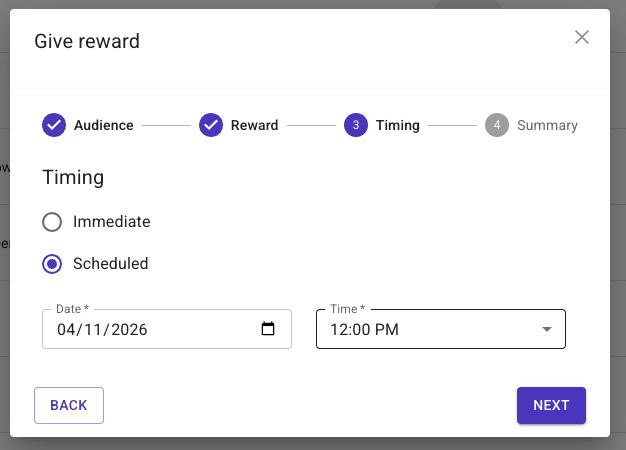Click the Immediate option label
Image resolution: width=626 pixels, height=450 pixels.
click(x=111, y=222)
